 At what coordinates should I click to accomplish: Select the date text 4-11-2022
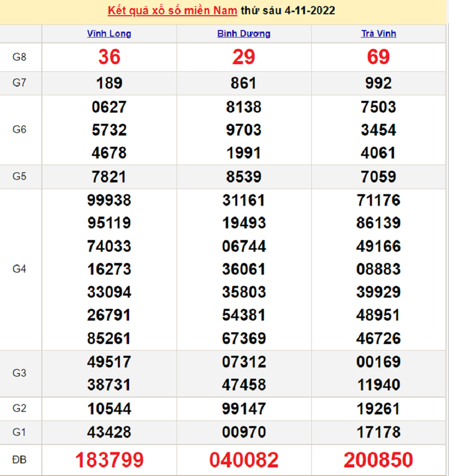tap(306, 11)
